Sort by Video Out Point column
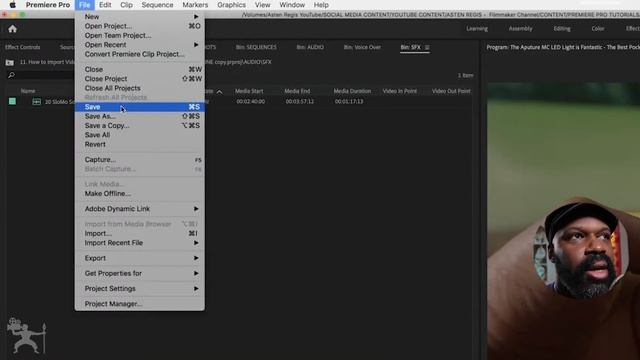The height and width of the screenshot is (360, 640). [x=451, y=91]
